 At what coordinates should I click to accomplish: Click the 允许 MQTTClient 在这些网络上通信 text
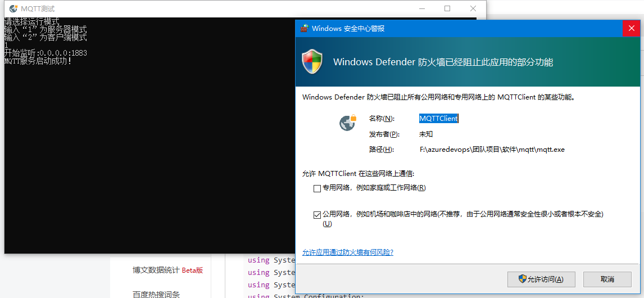point(358,173)
